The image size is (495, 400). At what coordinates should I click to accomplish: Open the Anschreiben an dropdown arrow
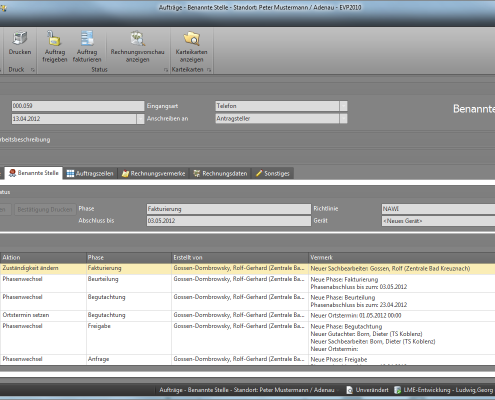coord(343,119)
